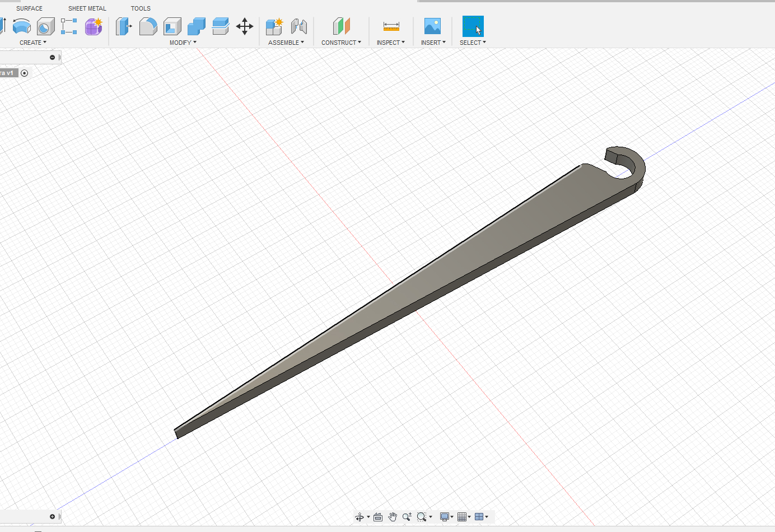This screenshot has width=775, height=532.
Task: Expand the CREATE dropdown menu
Action: coord(33,43)
